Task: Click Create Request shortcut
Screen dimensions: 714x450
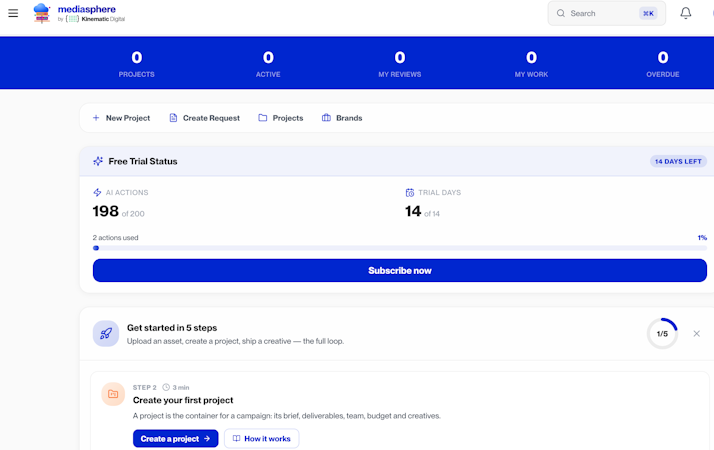Action: point(204,118)
